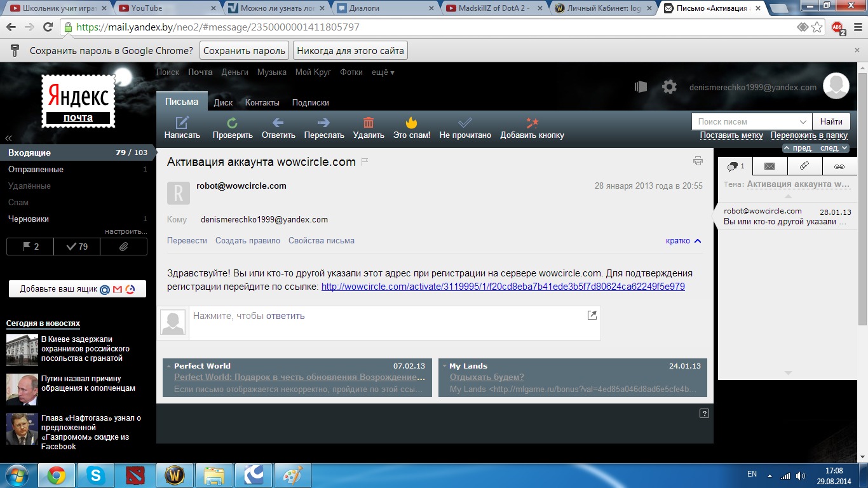Click the Ответить reply arrow

(278, 123)
